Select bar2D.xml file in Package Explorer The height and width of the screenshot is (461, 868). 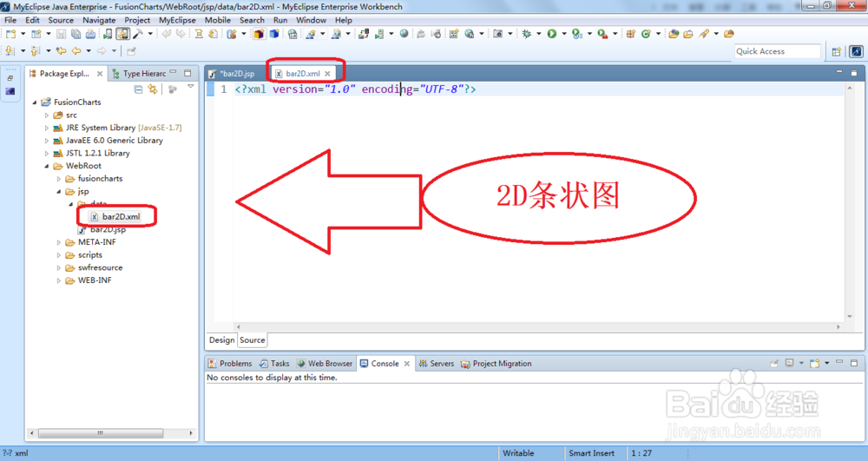(115, 217)
